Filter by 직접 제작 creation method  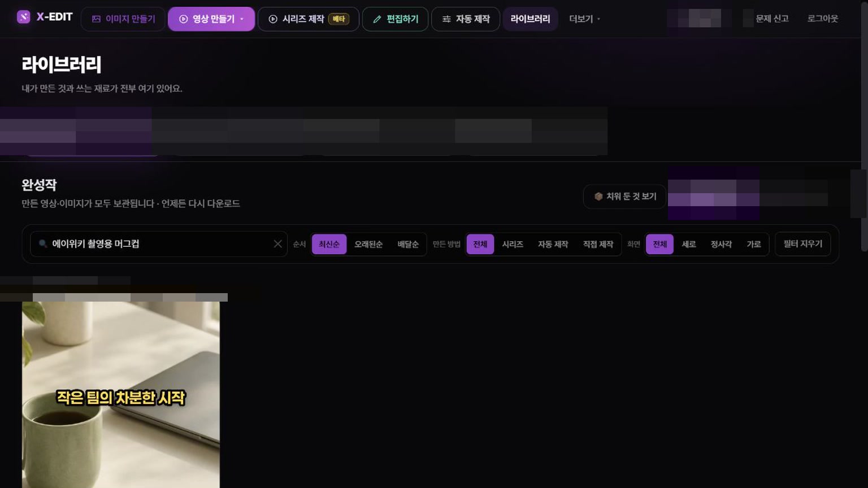coord(598,245)
